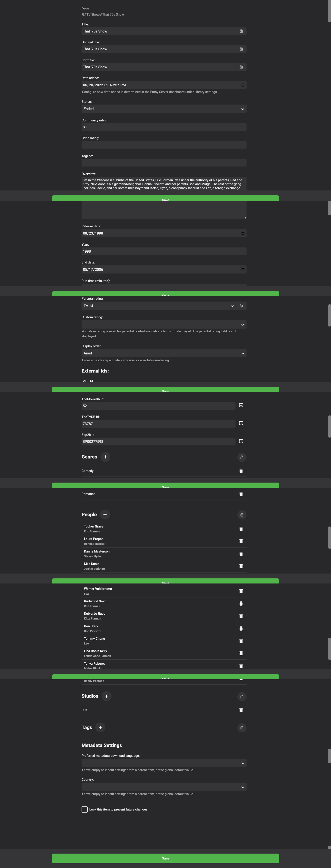Check Lock this item to prevent changes

pos(85,809)
